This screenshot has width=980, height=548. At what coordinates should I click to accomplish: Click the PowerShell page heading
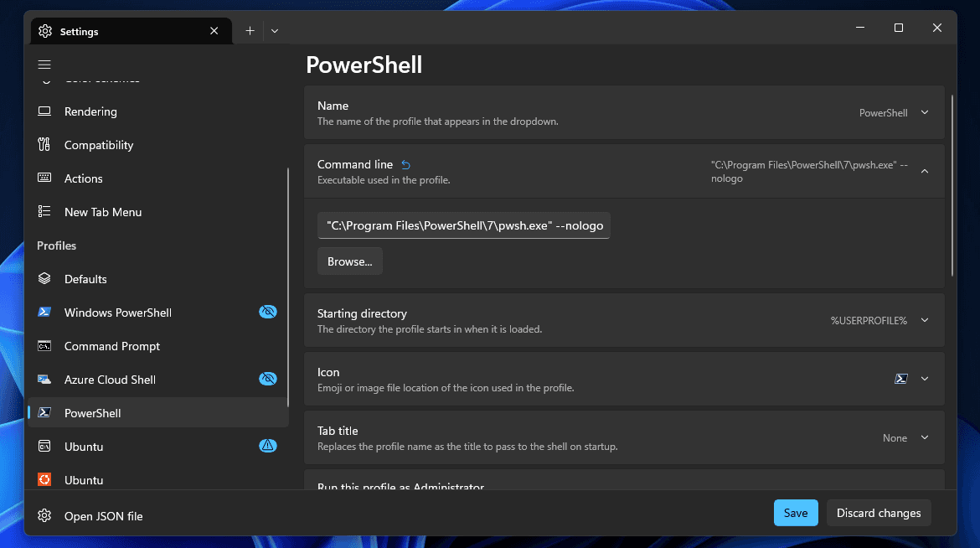(364, 65)
